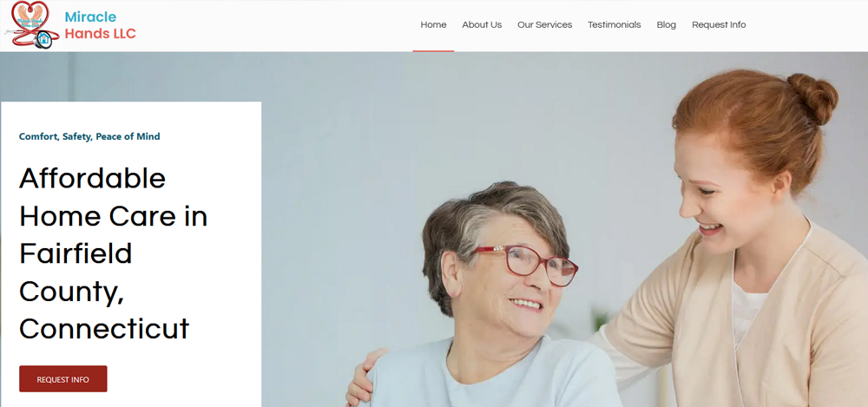Click the Connecticut word in headline
This screenshot has width=868, height=407.
click(x=104, y=328)
